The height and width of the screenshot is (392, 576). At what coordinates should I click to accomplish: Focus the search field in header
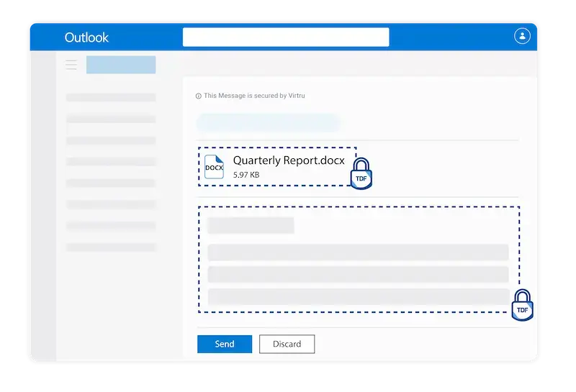pyautogui.click(x=286, y=37)
